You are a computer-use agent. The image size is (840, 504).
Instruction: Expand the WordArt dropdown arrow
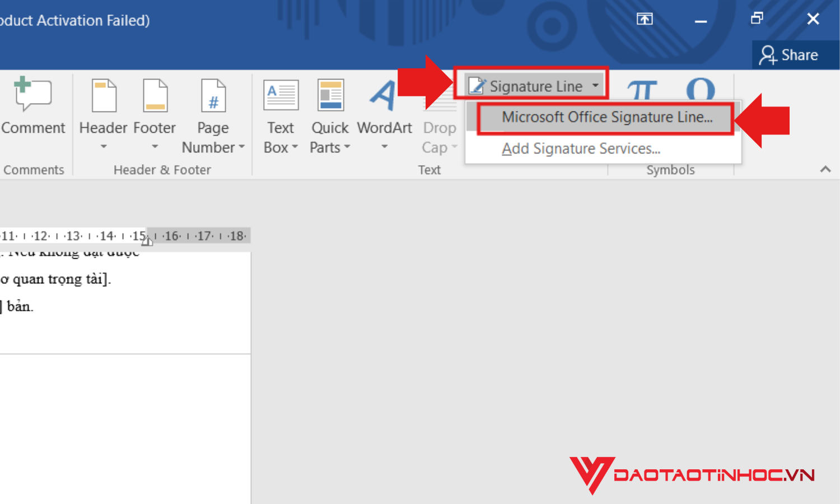tap(384, 147)
